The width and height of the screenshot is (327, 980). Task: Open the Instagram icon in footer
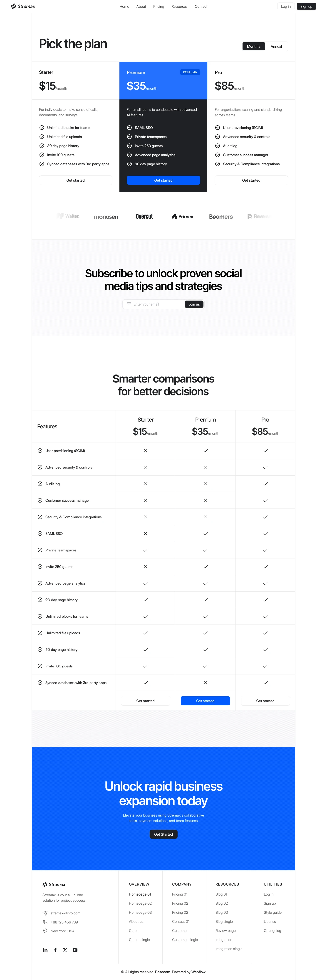75,950
